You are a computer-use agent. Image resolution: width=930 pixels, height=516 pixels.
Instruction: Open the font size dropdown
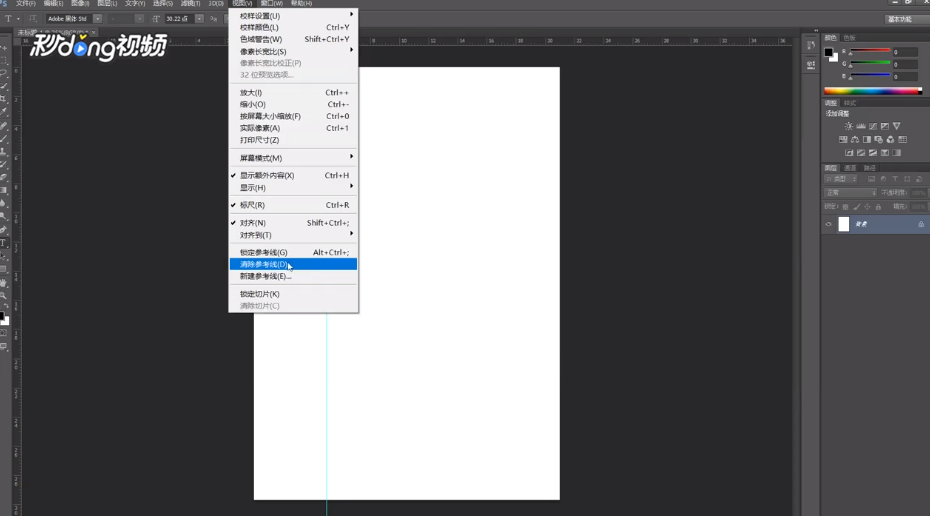(199, 19)
